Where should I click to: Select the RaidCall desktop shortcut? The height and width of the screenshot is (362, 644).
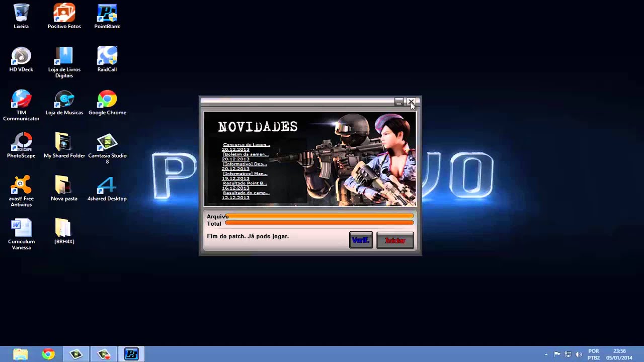(107, 59)
